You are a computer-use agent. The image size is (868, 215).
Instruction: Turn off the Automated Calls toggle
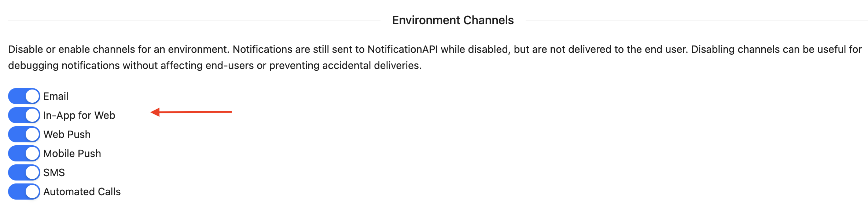[23, 192]
